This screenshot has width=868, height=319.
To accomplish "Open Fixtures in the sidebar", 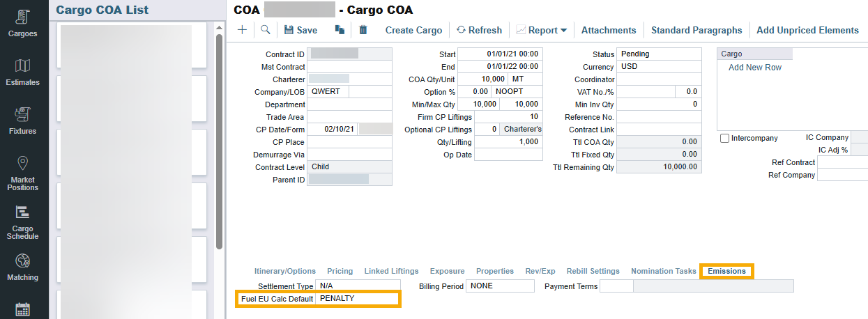I will [x=23, y=120].
